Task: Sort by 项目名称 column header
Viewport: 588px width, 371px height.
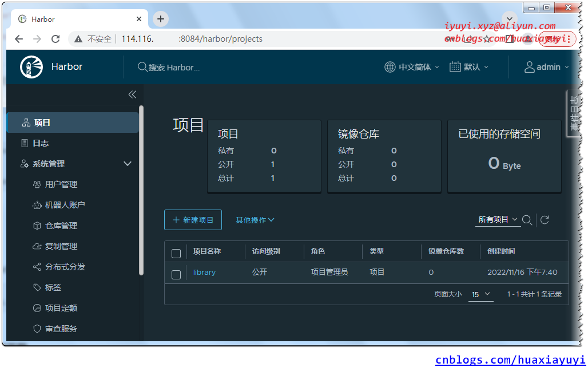Action: click(x=207, y=251)
